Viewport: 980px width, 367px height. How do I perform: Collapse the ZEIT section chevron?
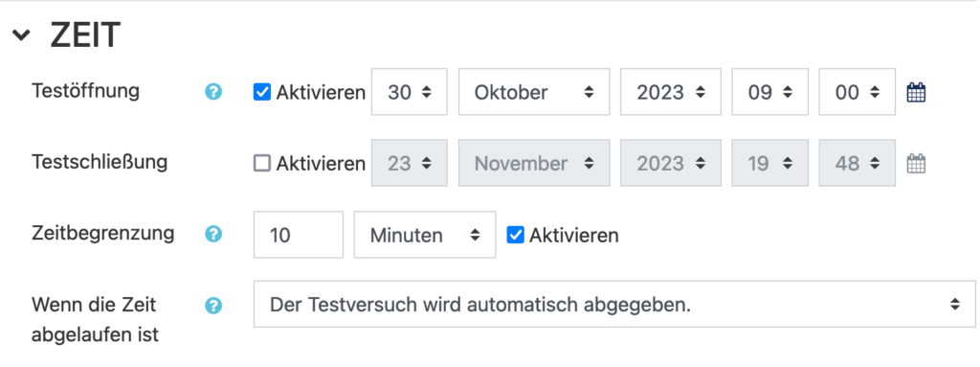(x=21, y=35)
